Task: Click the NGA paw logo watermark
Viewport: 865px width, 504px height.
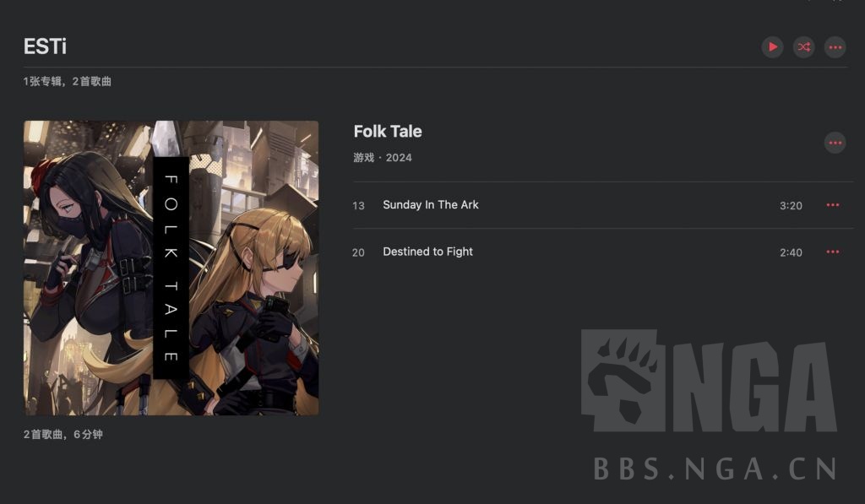Action: coord(623,381)
